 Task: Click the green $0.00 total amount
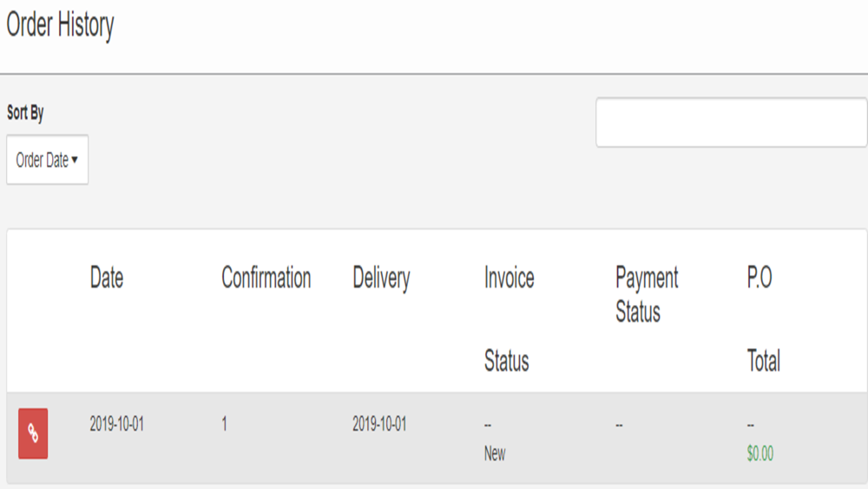click(760, 453)
